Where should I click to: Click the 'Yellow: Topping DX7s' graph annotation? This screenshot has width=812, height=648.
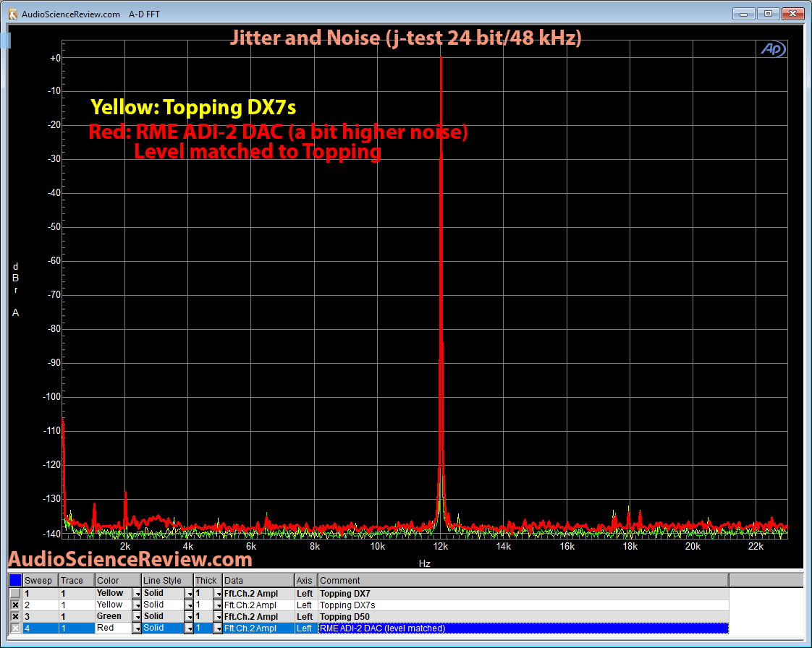(193, 107)
